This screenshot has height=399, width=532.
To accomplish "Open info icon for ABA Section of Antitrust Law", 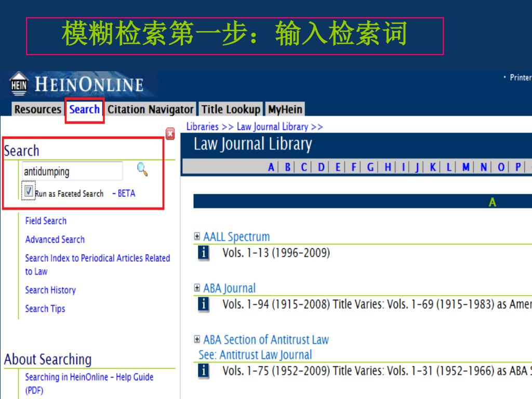I will [x=203, y=371].
